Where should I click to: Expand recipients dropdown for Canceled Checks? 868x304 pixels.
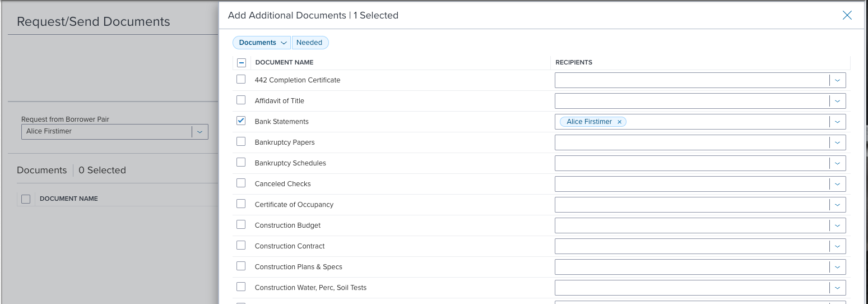pos(837,184)
